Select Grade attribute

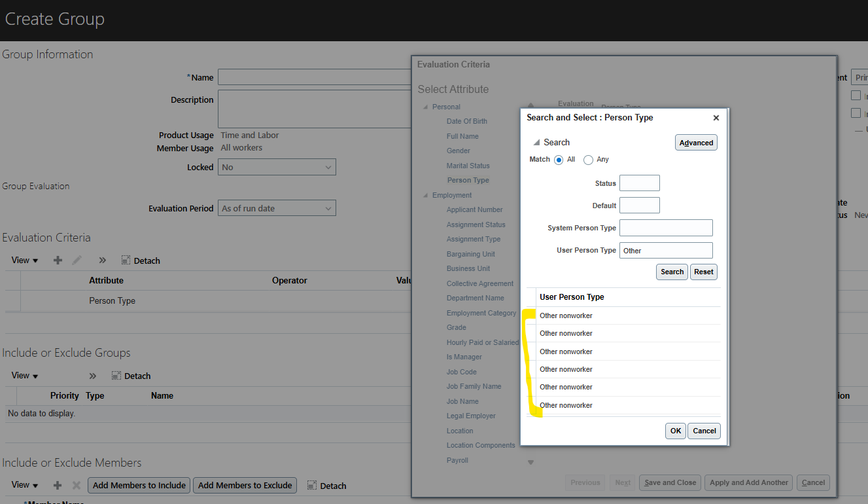457,327
